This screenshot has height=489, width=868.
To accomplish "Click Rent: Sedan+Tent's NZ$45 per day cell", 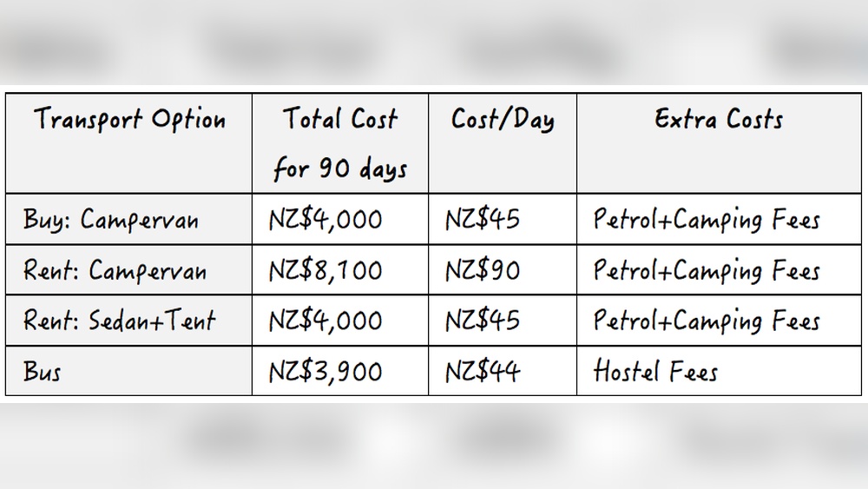I will (x=503, y=320).
